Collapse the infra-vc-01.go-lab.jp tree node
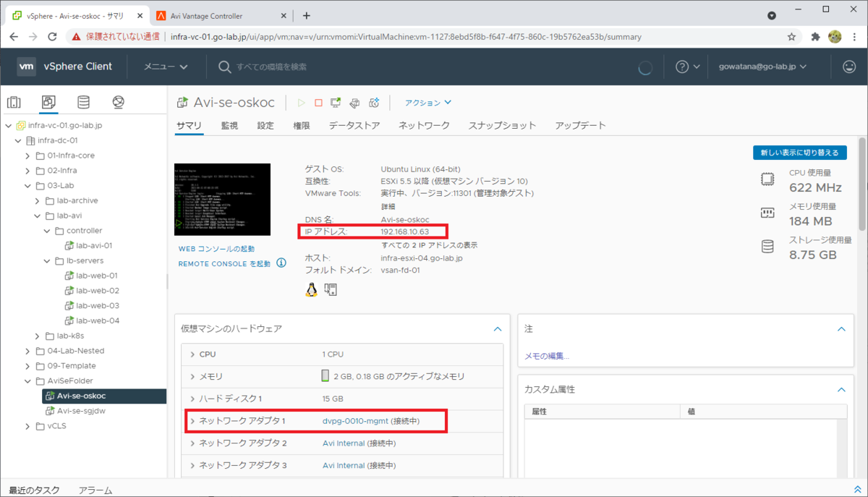The height and width of the screenshot is (497, 868). click(x=9, y=126)
